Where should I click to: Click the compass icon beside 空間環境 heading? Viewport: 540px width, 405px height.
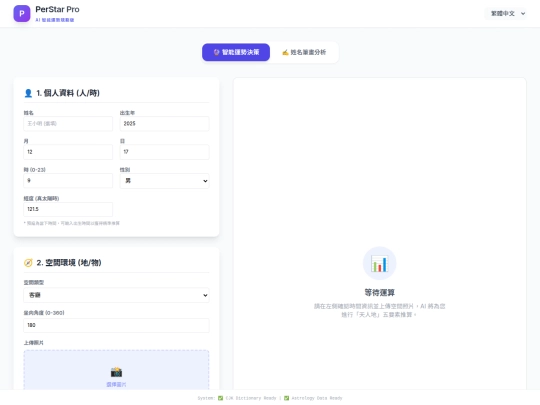point(28,263)
